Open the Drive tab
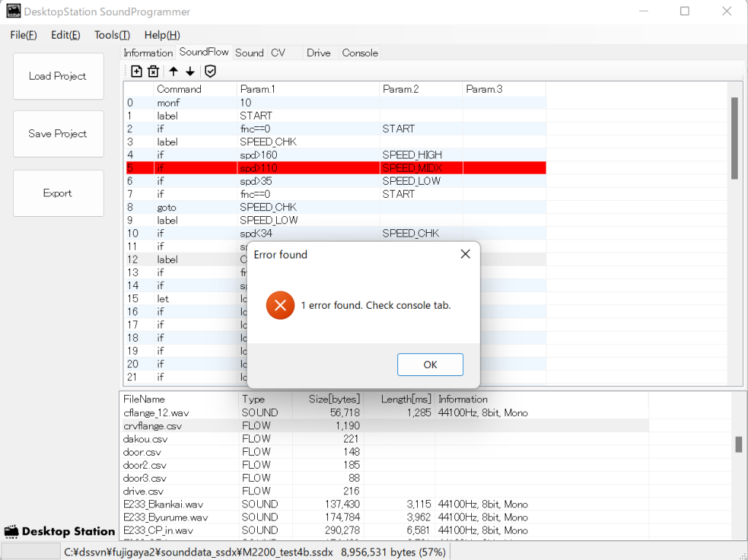 click(x=318, y=53)
